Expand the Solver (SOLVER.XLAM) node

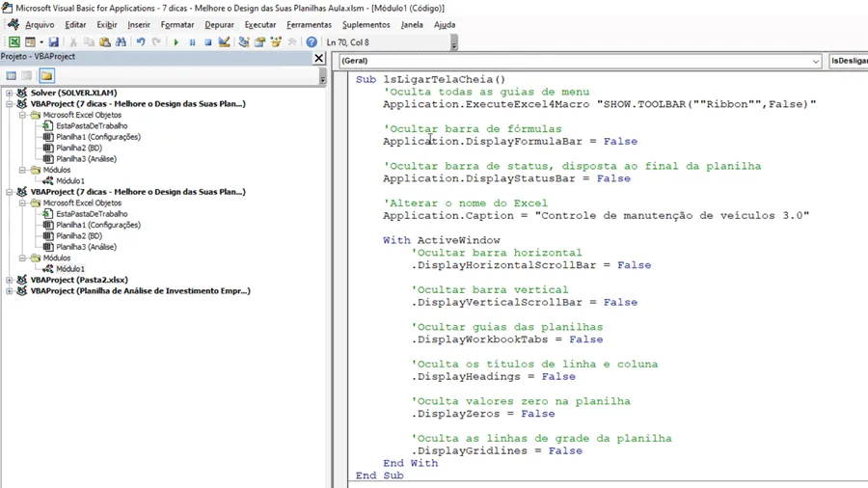pyautogui.click(x=10, y=93)
